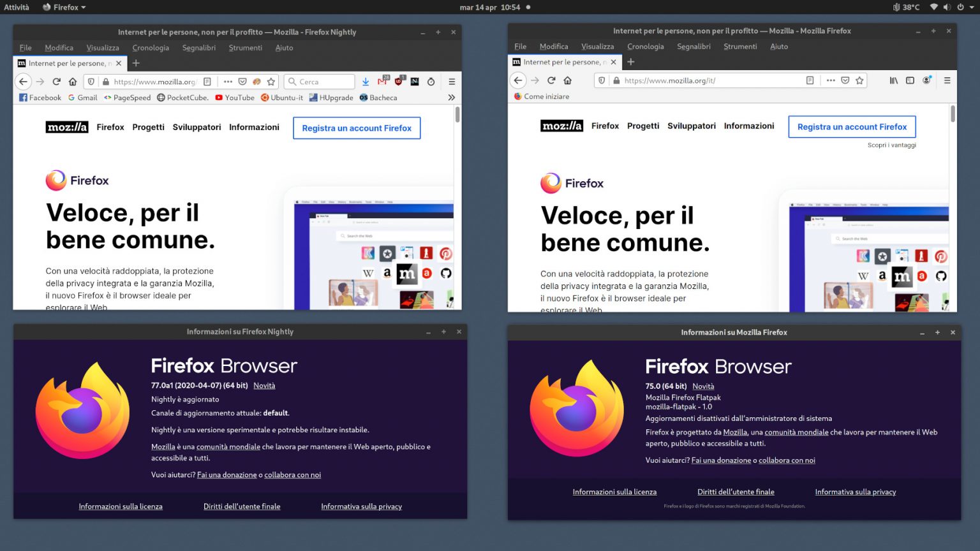This screenshot has height=551, width=980.
Task: Open Diritti dell'utente finale in Nightly dialog
Action: pyautogui.click(x=242, y=507)
